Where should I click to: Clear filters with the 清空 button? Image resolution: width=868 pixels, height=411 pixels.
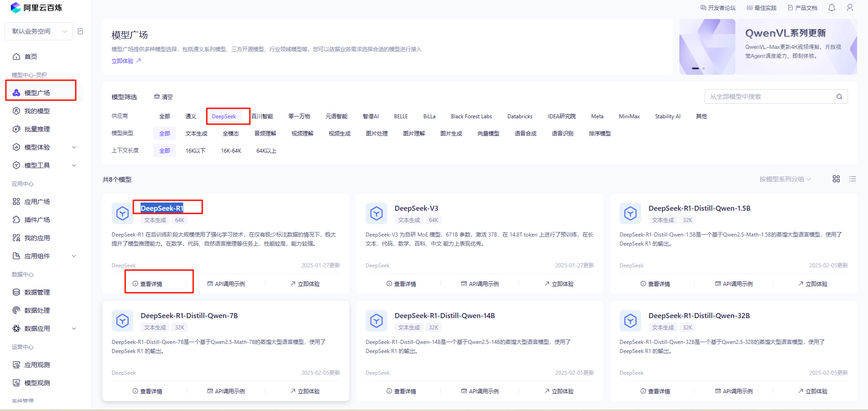point(163,97)
